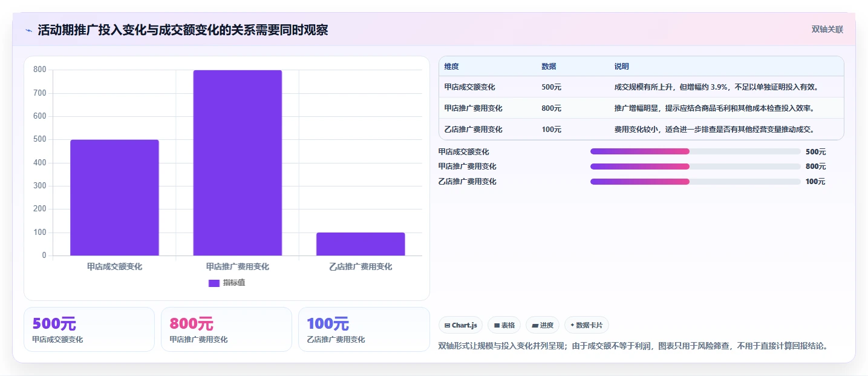Select the 乙店推广费用变化 bar in chart
The image size is (868, 376).
click(361, 244)
